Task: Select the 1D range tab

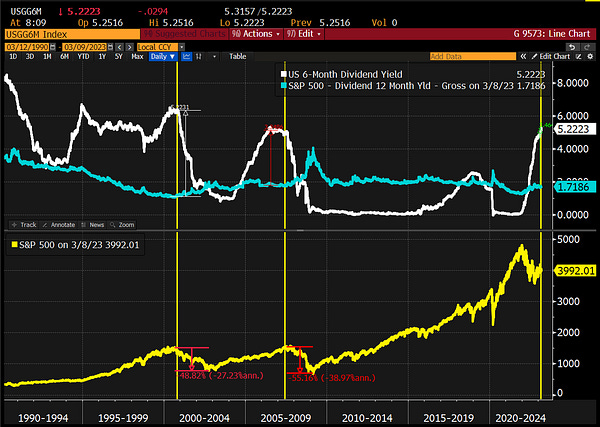Action: coord(13,57)
